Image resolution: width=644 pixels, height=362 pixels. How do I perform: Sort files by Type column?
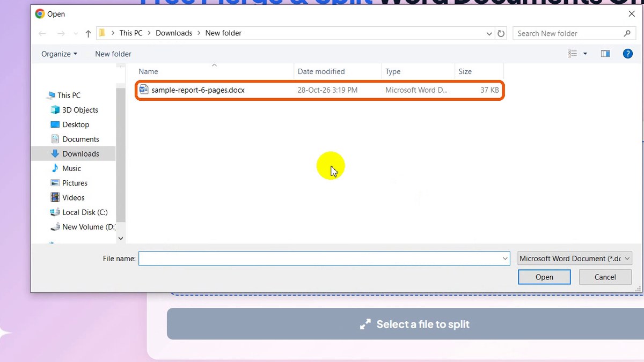click(418, 71)
